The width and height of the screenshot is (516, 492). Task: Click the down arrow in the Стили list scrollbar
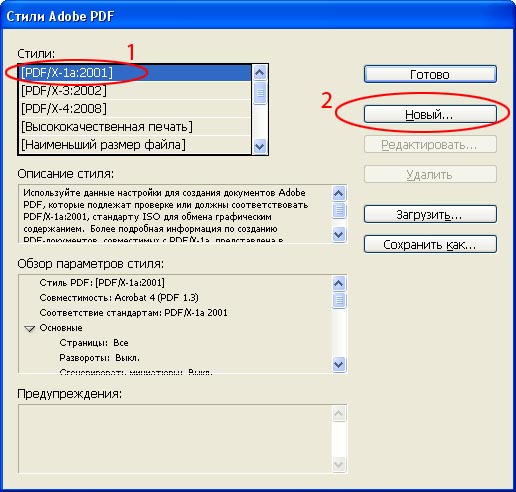click(x=260, y=146)
